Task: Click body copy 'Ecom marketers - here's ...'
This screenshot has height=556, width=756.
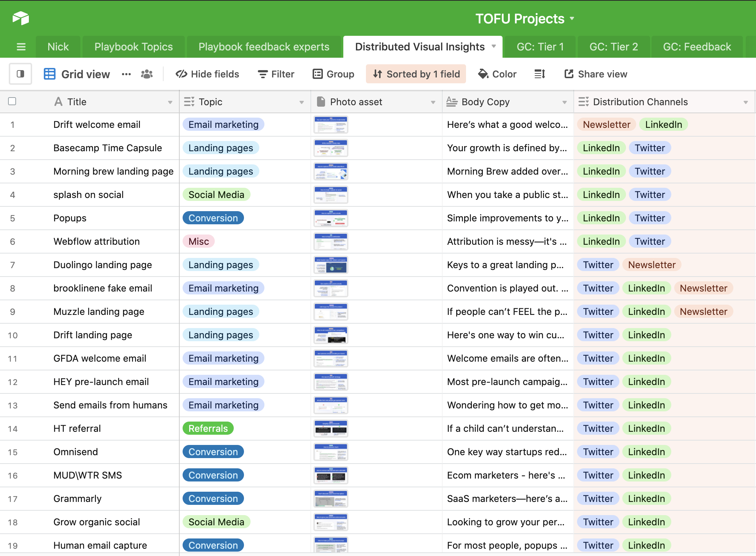Action: (506, 475)
